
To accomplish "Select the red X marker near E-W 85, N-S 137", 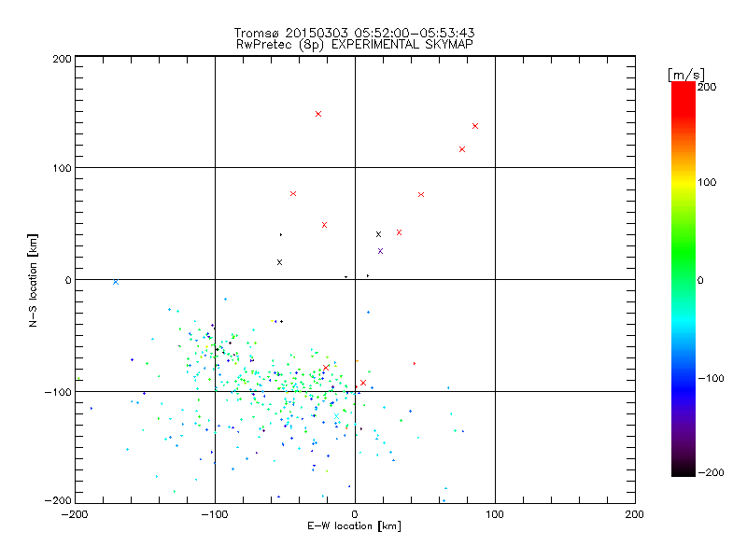I will pyautogui.click(x=475, y=126).
